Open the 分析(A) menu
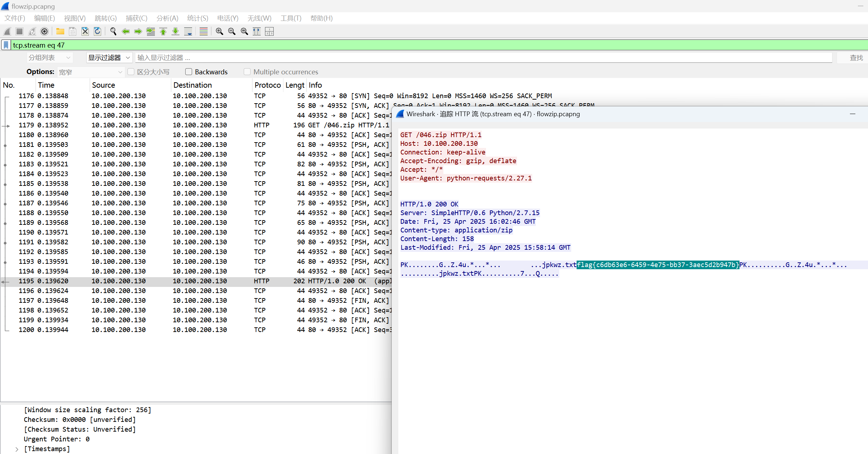Viewport: 868px width, 454px height. [167, 18]
